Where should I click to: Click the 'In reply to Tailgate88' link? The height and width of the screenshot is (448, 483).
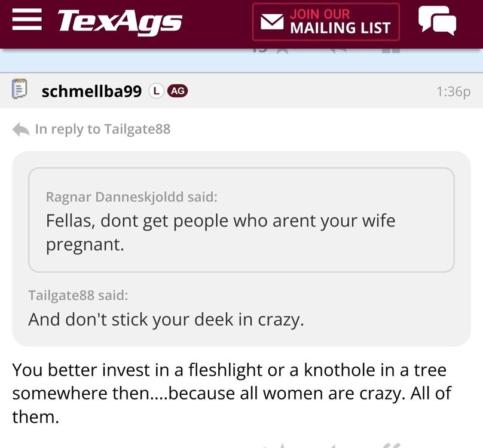[105, 128]
